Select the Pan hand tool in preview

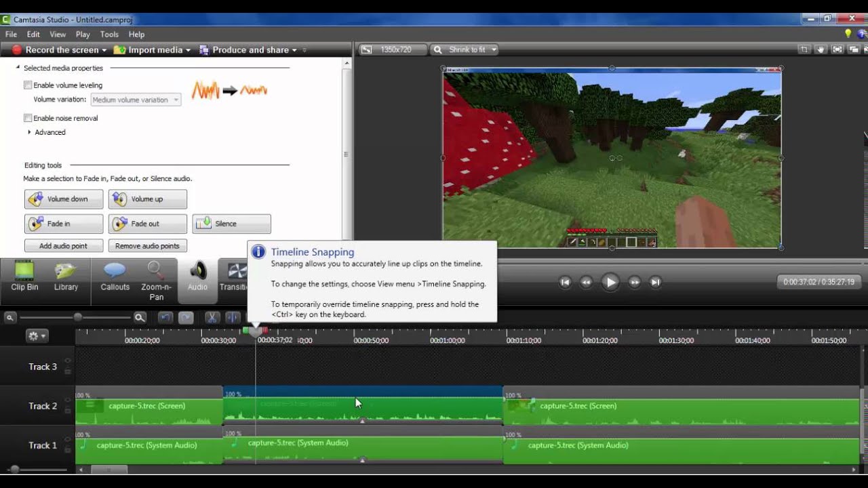[x=821, y=49]
